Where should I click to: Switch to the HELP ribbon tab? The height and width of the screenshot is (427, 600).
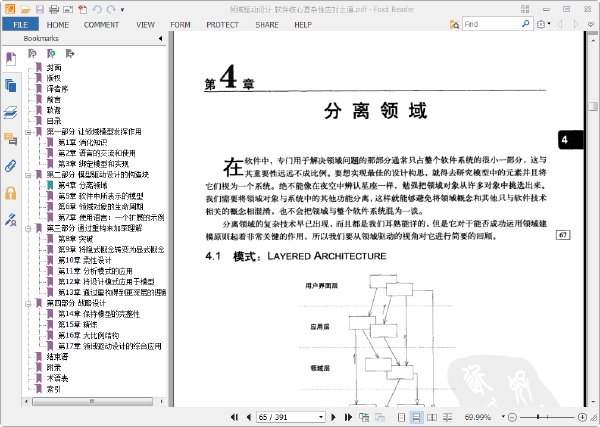pos(303,24)
